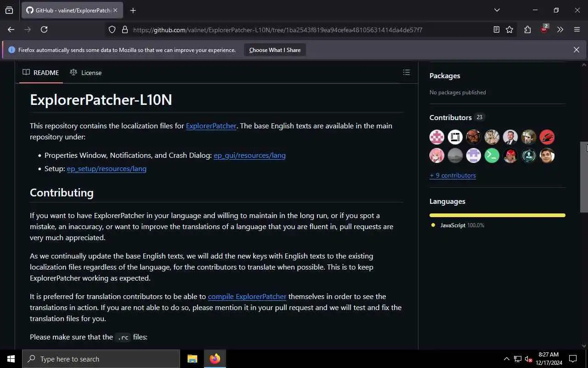This screenshot has height=368, width=588.
Task: Click the Packages heading
Action: click(x=445, y=75)
